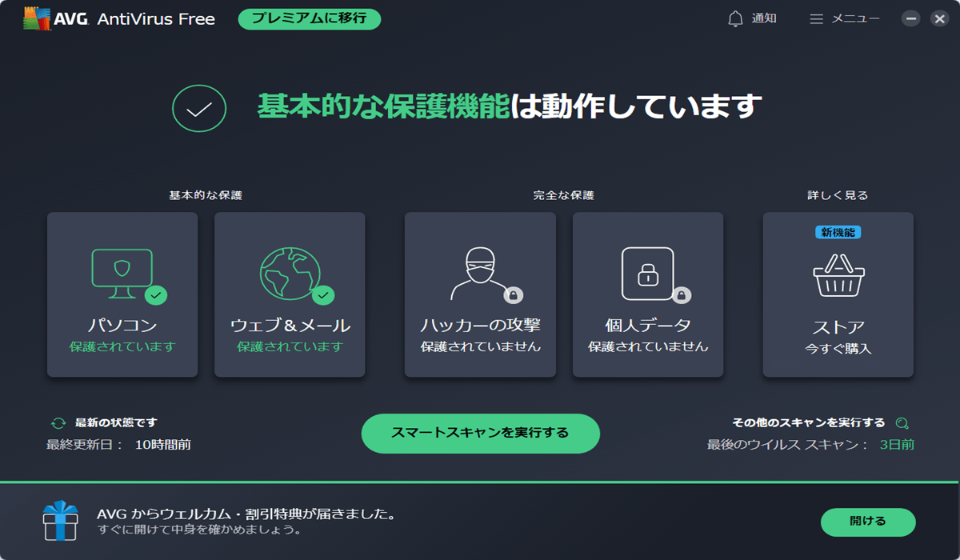Click the gift box icon
The image size is (960, 560).
click(61, 521)
